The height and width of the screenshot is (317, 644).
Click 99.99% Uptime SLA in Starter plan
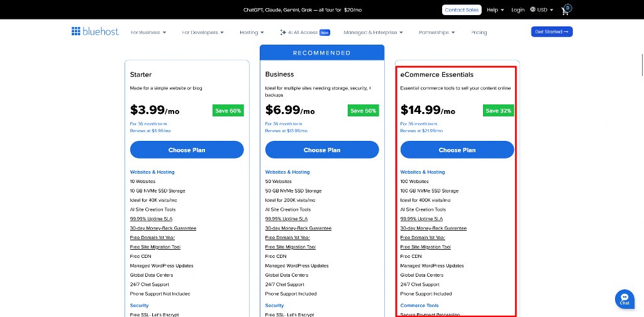point(151,219)
